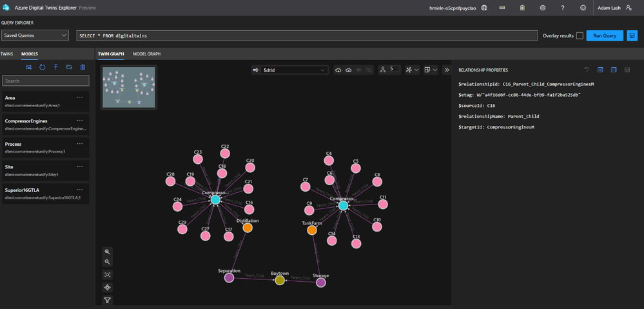The width and height of the screenshot is (644, 309).
Task: Center the twin graph view
Action: (x=107, y=274)
